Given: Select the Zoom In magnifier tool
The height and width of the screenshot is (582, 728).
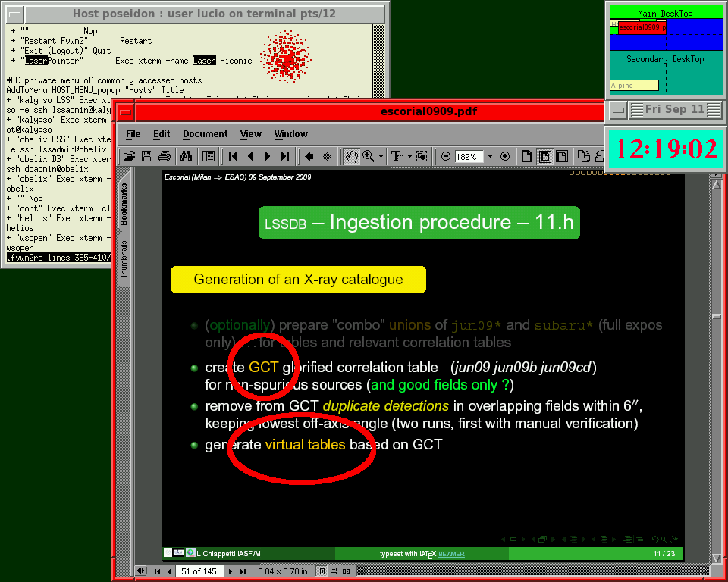Looking at the screenshot, I should (x=369, y=156).
